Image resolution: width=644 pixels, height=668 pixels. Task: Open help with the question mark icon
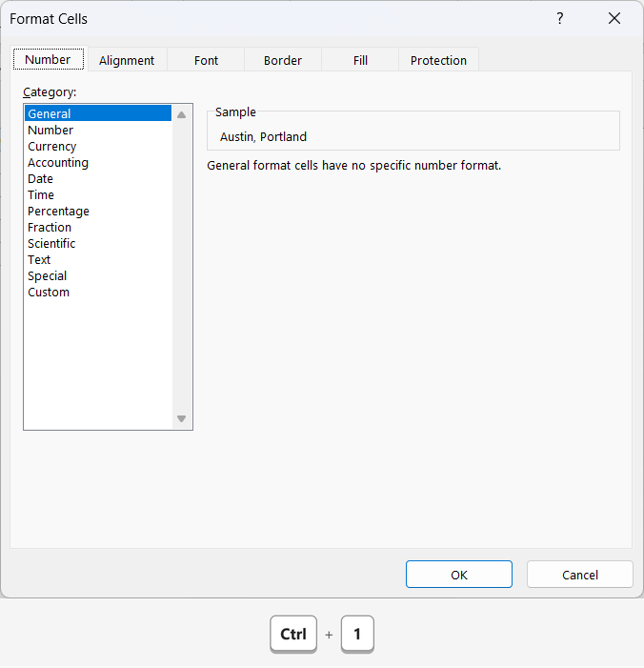tap(559, 18)
